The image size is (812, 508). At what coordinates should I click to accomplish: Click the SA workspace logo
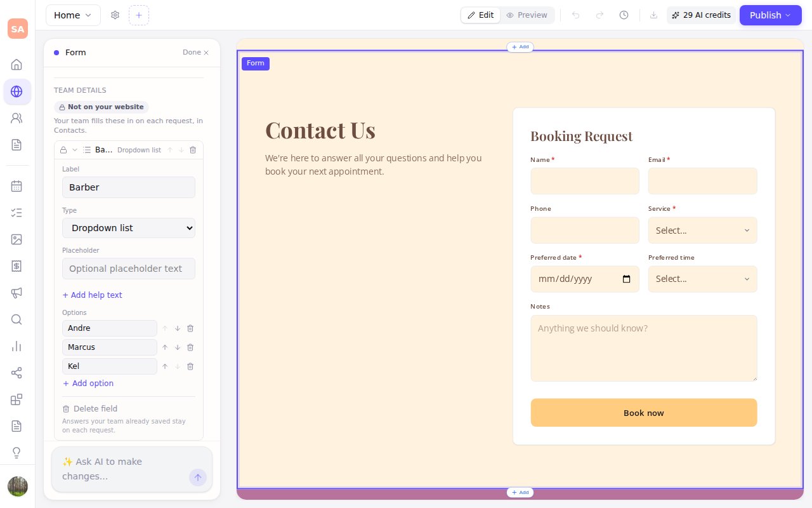coord(18,29)
